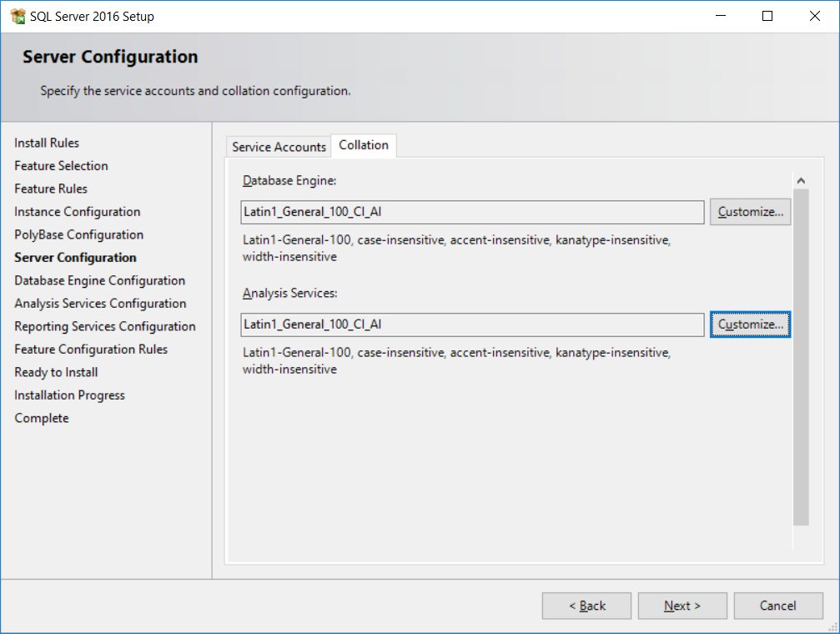
Task: Click the PolyBase Configuration step
Action: click(x=78, y=234)
